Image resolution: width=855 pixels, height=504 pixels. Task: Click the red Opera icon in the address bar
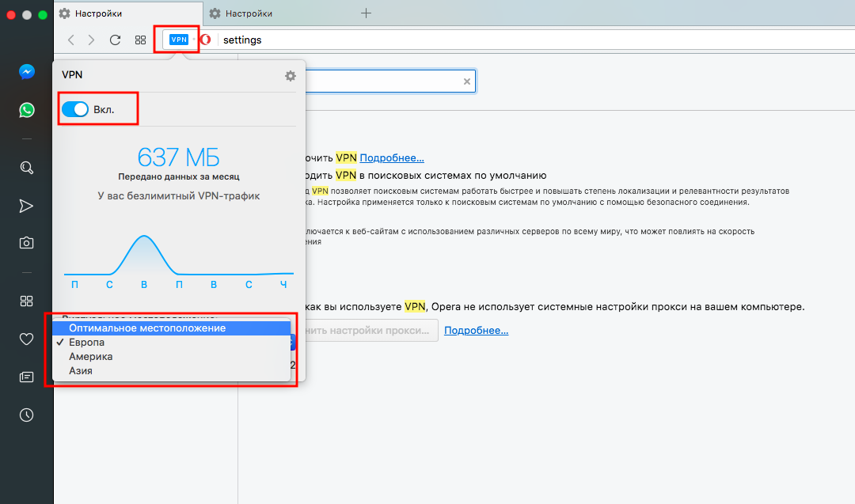pyautogui.click(x=206, y=40)
